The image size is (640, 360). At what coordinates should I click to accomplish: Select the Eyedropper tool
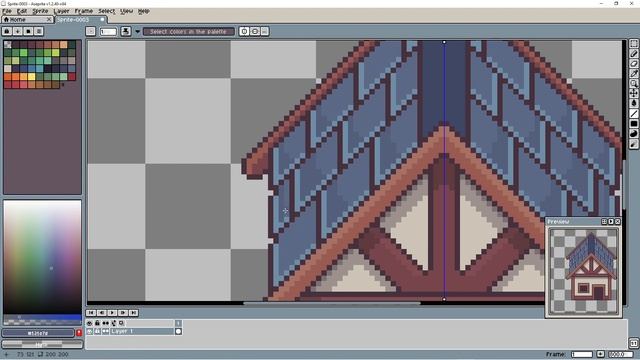pyautogui.click(x=633, y=73)
